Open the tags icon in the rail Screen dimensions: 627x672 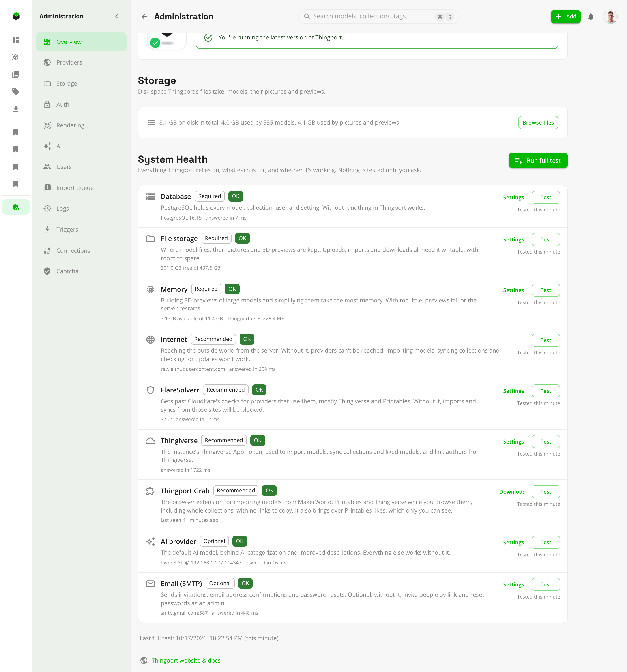[x=16, y=92]
